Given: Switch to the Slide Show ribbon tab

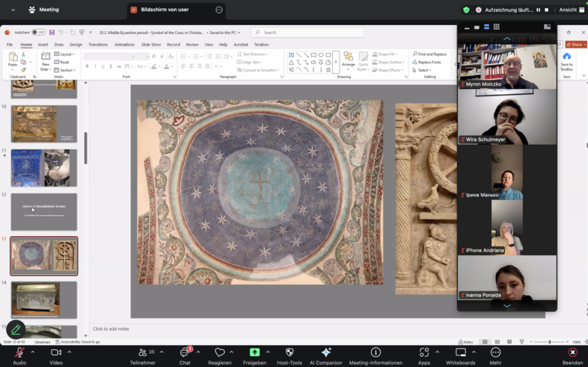Looking at the screenshot, I should click(151, 44).
